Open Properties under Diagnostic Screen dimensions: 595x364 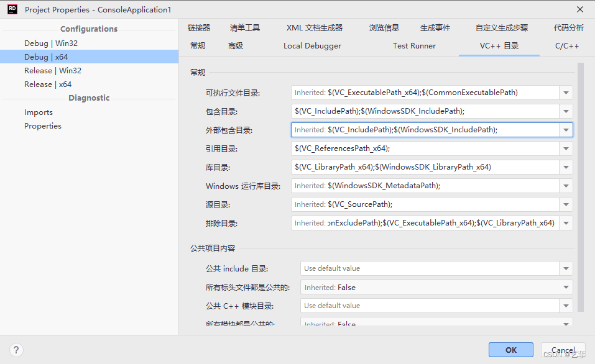coord(43,126)
